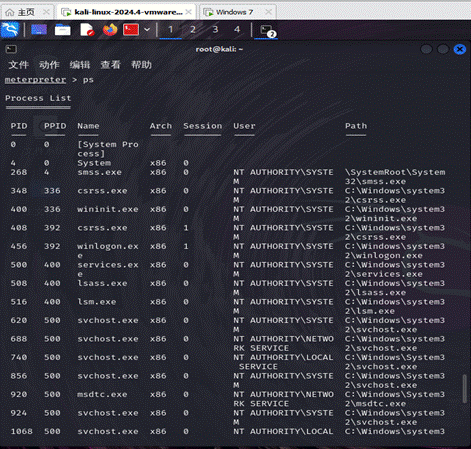Viewport: 471px width, 449px height.
Task: Open the Kali dragon applications menu
Action: 10,30
